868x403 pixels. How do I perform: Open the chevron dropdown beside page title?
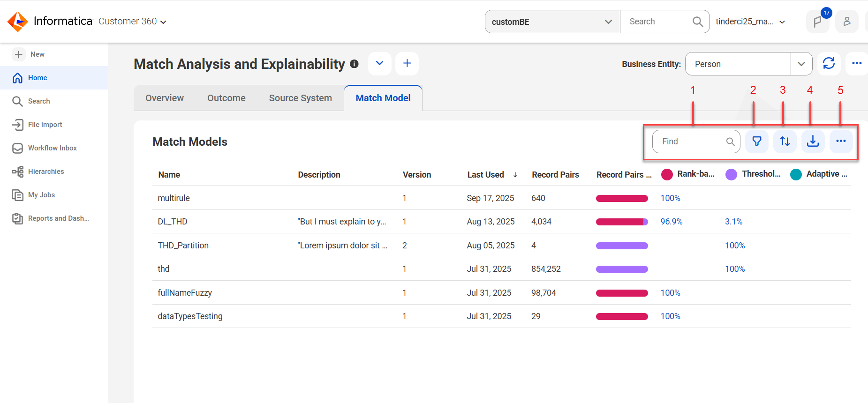380,63
